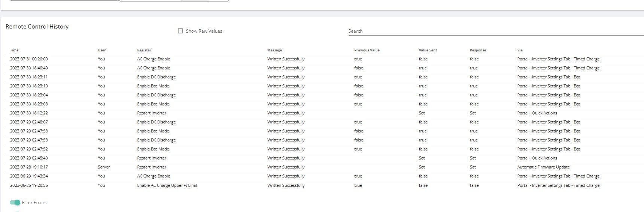Sort by the Value Sent column header
This screenshot has width=644, height=212.
pos(428,50)
